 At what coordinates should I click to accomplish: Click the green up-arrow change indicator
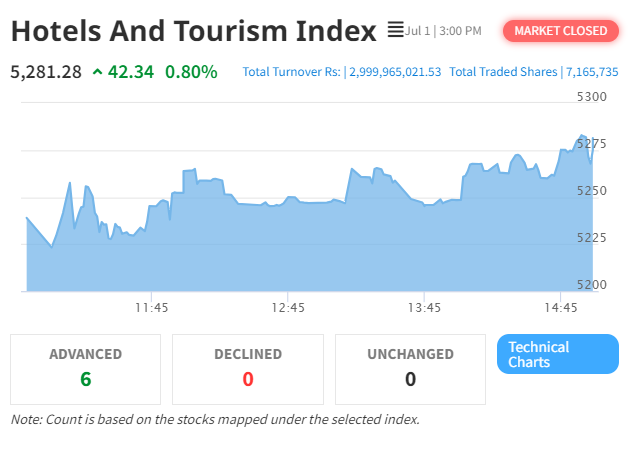click(97, 72)
